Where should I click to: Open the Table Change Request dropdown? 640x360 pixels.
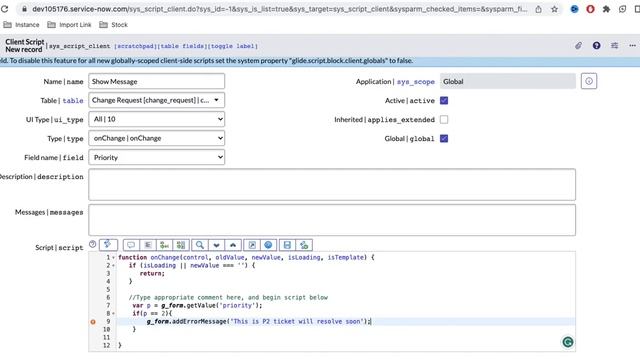click(156, 100)
